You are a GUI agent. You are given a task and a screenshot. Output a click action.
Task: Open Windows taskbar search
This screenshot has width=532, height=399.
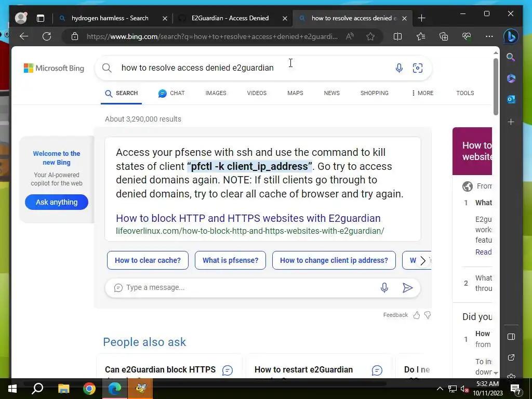37,389
